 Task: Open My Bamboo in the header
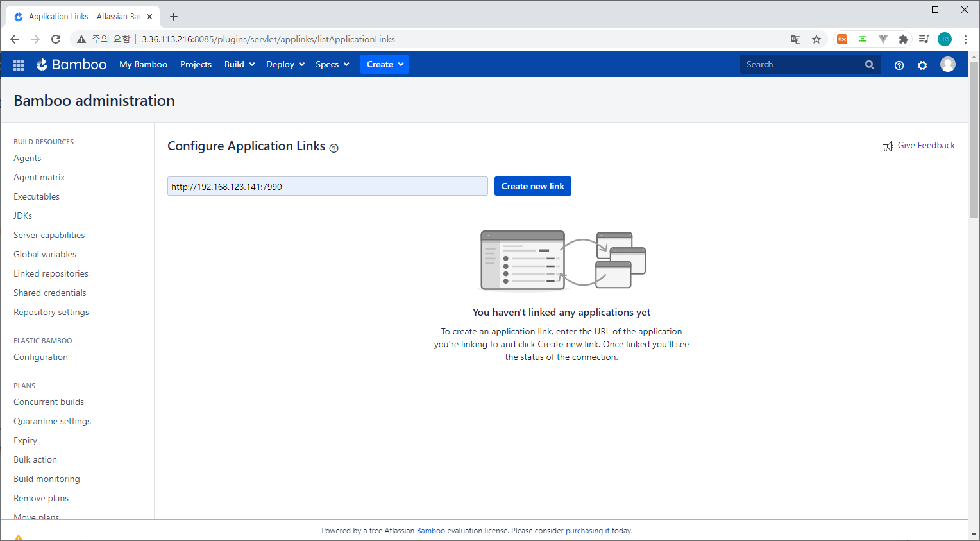143,65
